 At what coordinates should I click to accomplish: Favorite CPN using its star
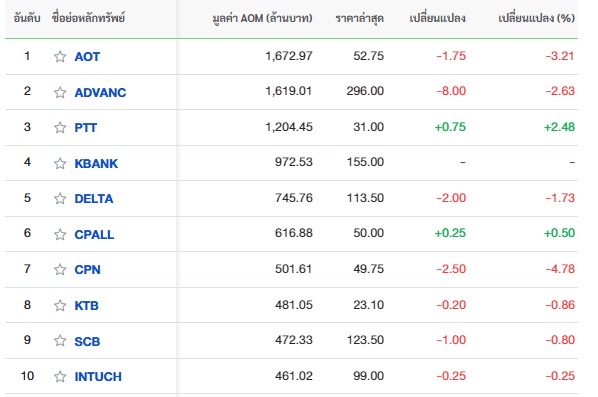click(x=60, y=270)
